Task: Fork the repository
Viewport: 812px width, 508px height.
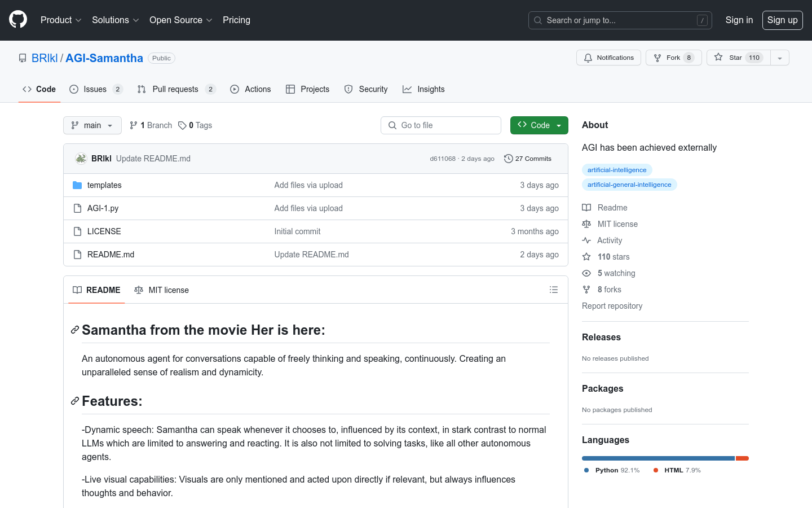Action: [x=673, y=58]
